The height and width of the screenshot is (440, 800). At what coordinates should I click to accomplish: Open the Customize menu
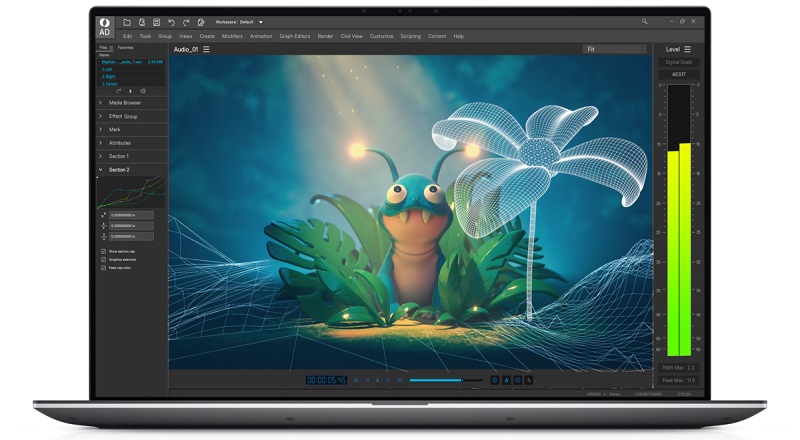point(382,36)
